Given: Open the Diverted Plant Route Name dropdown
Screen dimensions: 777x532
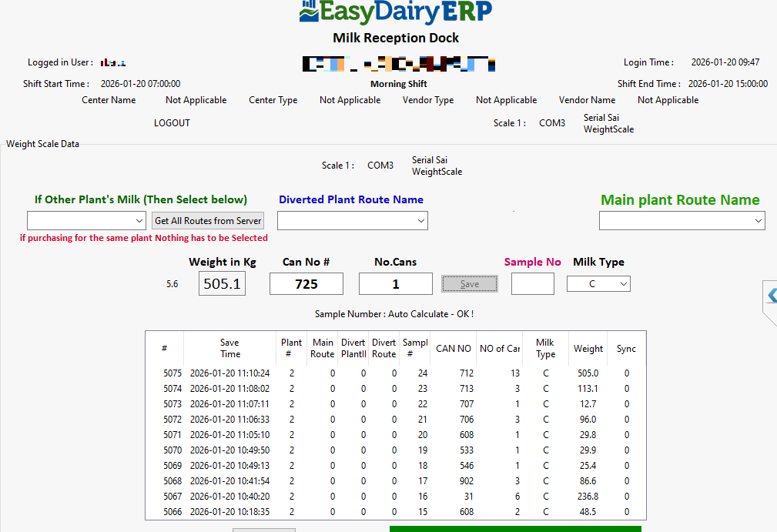Looking at the screenshot, I should pos(352,220).
